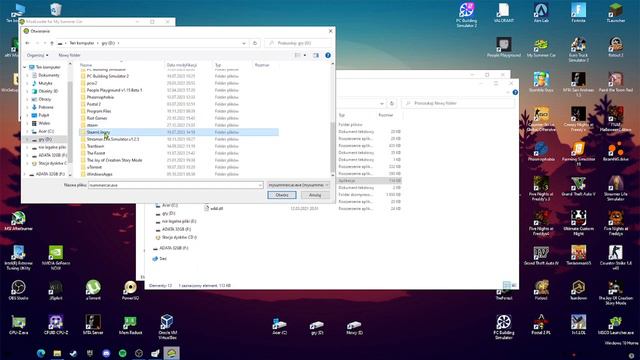
Task: Click the back arrow in the open dialog
Action: [27, 43]
